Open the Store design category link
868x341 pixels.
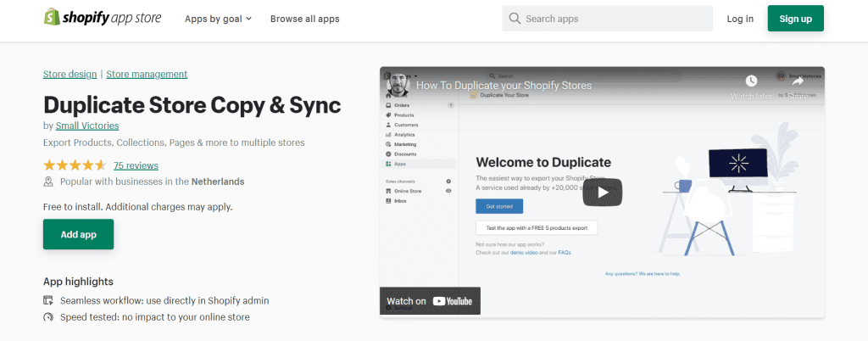tap(70, 74)
